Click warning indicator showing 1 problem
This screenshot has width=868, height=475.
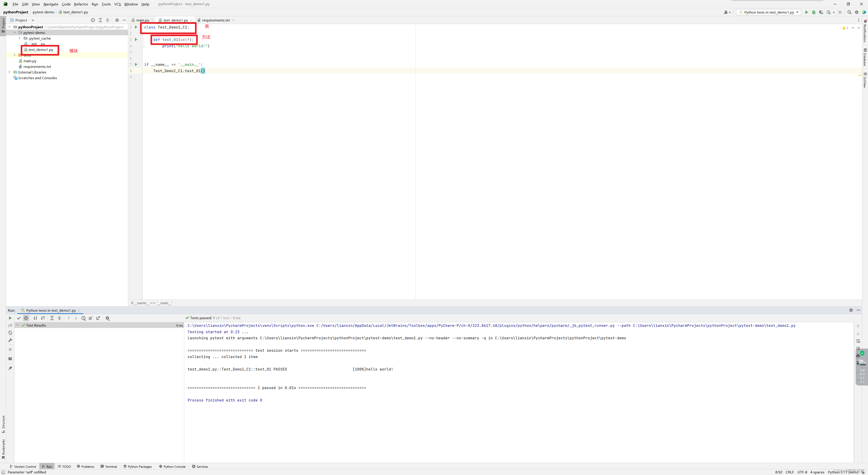tap(845, 28)
